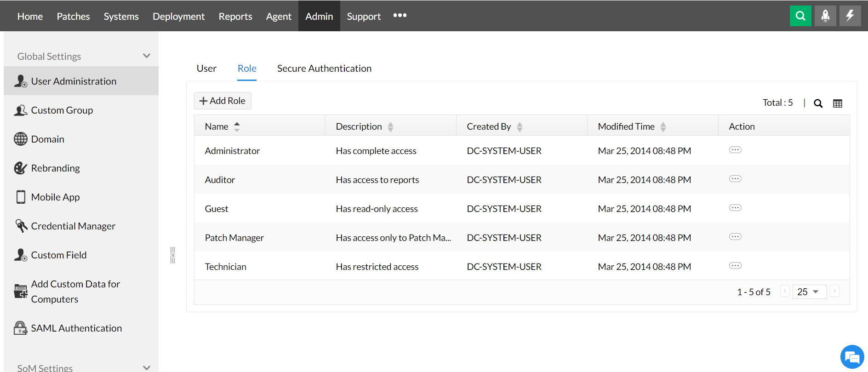
Task: Click the sidebar collapse handle
Action: (x=172, y=255)
